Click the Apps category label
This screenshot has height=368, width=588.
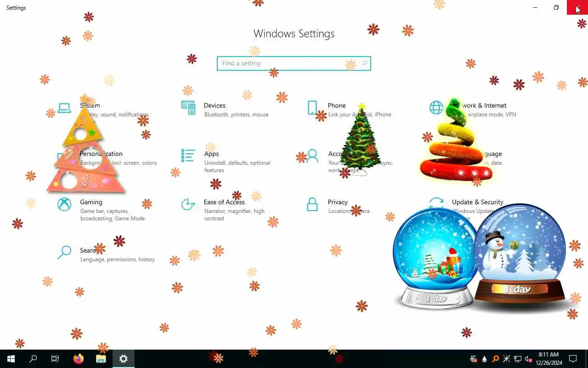point(211,154)
